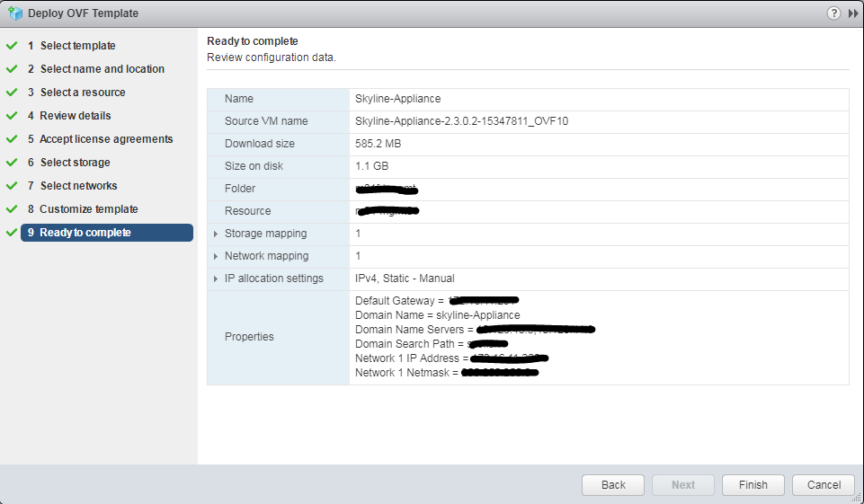Expand the Storage mapping row
864x504 pixels.
click(216, 234)
